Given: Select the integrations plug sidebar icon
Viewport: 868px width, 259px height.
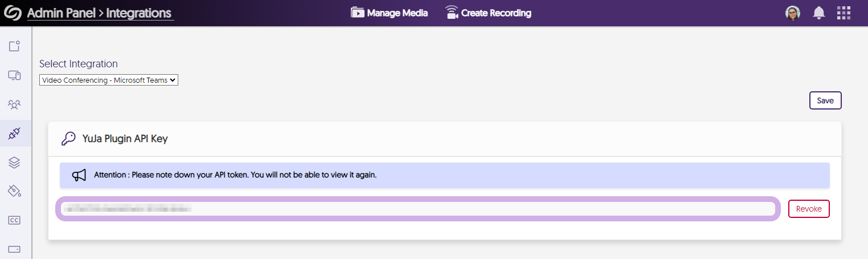Looking at the screenshot, I should point(15,134).
